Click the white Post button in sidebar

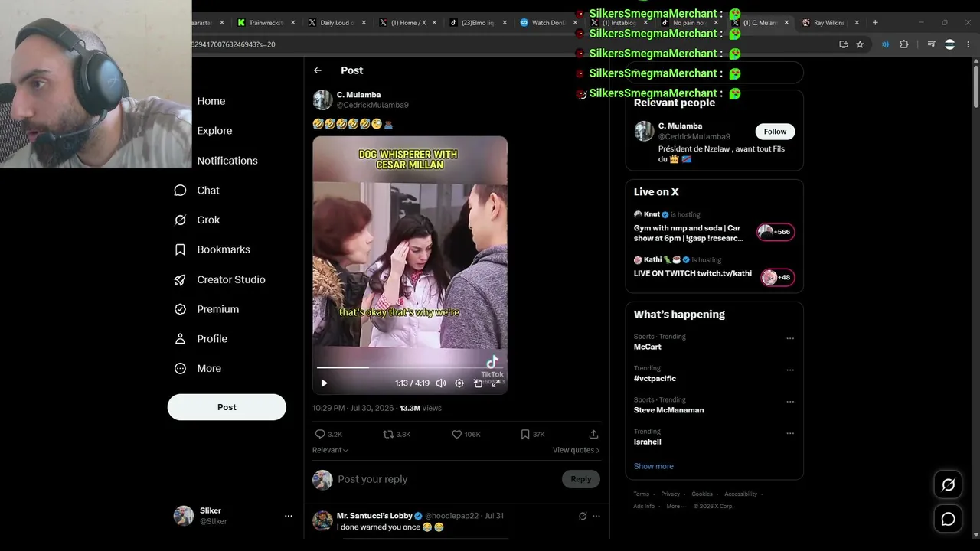227,407
